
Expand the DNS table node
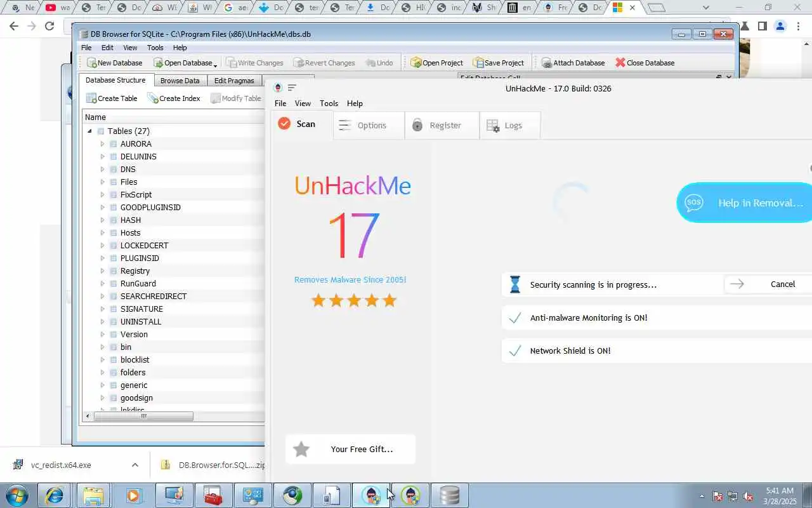click(102, 170)
